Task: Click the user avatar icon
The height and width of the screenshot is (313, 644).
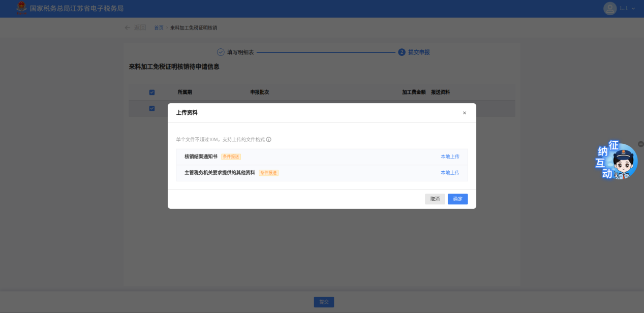Action: (609, 9)
